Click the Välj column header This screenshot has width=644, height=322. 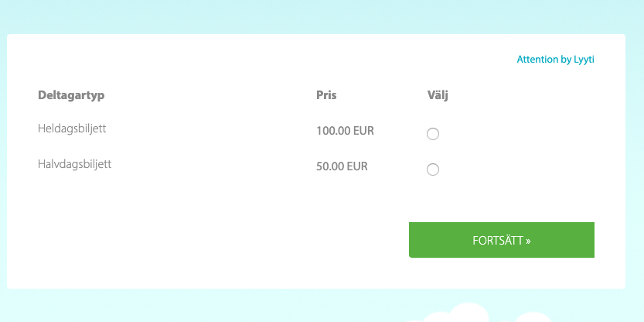click(x=438, y=95)
